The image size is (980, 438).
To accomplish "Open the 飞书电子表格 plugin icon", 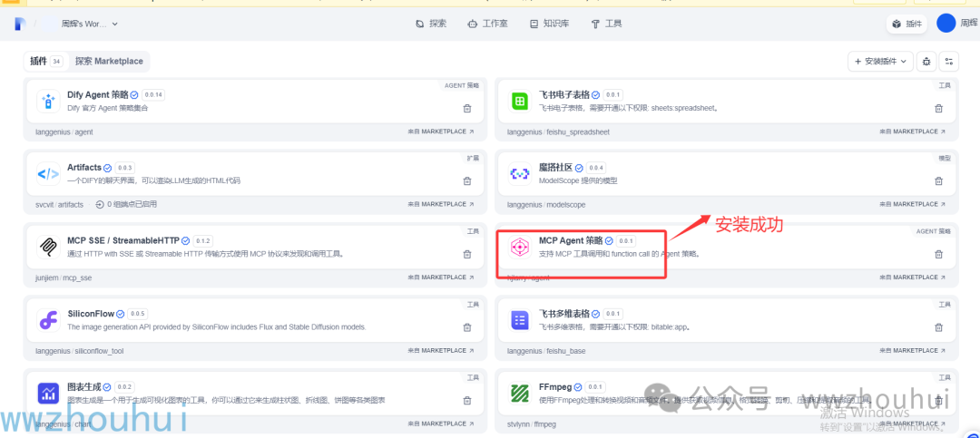I will (x=519, y=102).
